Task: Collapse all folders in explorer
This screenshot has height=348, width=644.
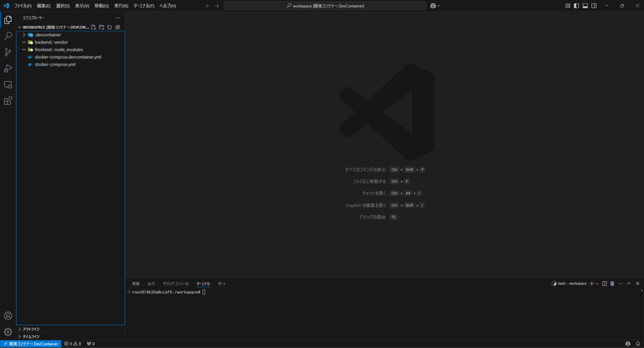Action: [118, 27]
